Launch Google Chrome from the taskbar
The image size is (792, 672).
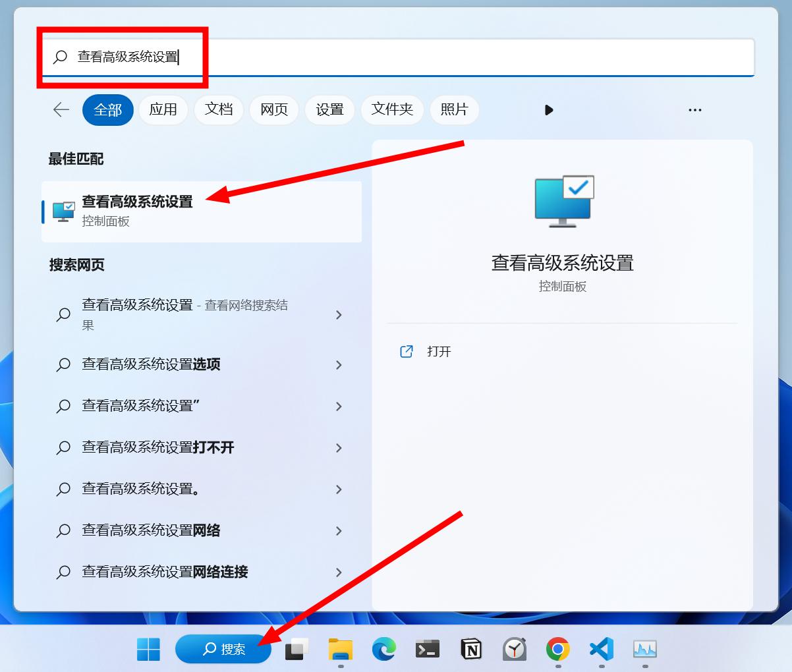558,650
